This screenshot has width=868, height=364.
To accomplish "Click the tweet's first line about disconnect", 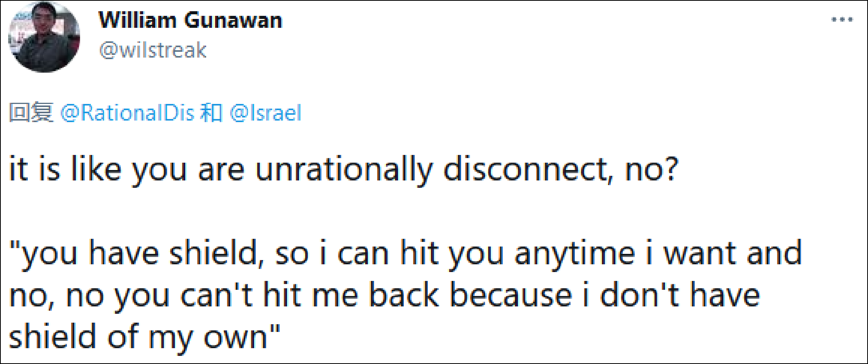I will point(343,169).
